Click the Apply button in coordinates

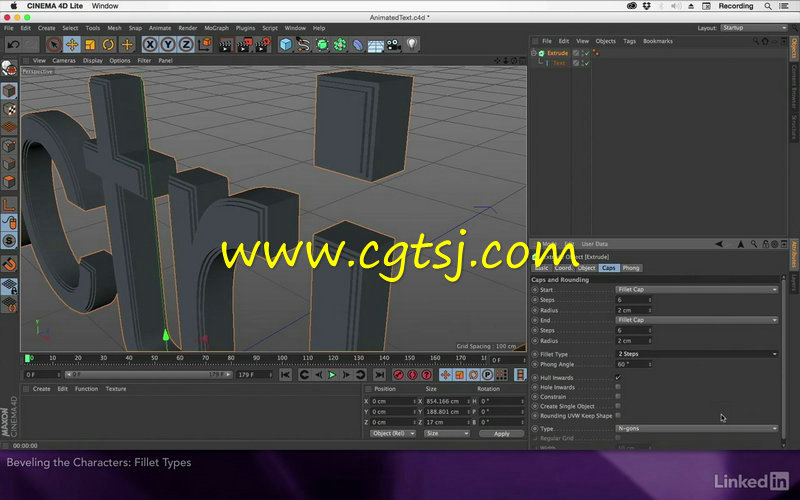502,434
